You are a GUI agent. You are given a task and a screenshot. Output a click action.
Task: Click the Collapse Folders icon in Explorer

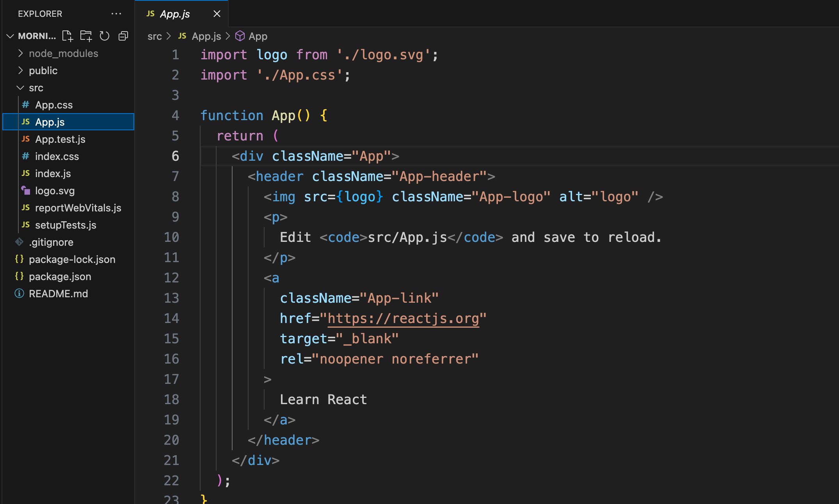(x=123, y=36)
